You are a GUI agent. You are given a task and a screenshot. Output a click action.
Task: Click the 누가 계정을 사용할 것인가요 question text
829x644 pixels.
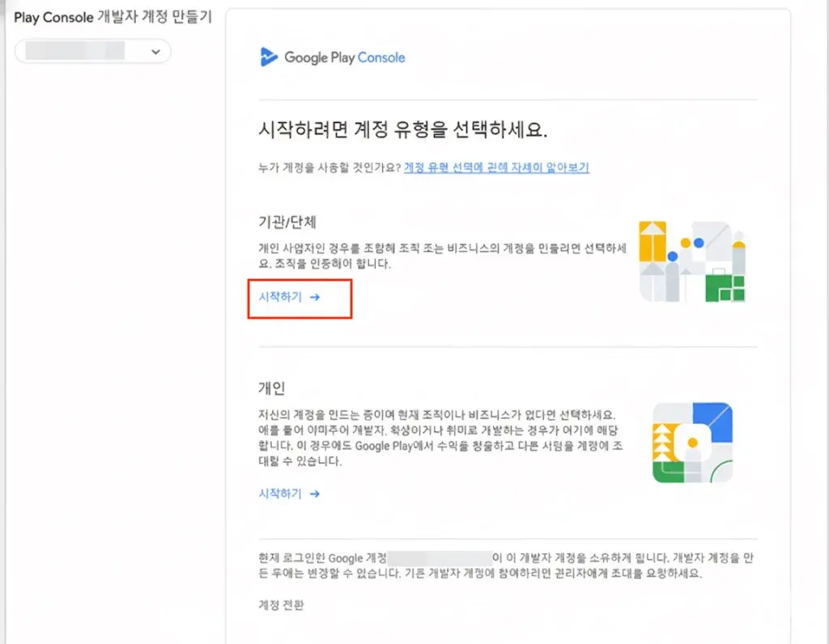(x=329, y=167)
